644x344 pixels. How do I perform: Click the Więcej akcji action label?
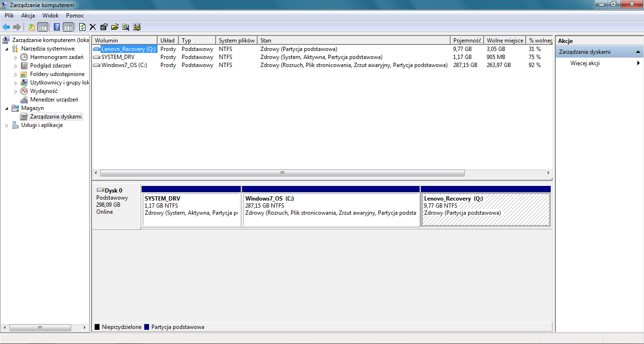coord(585,63)
